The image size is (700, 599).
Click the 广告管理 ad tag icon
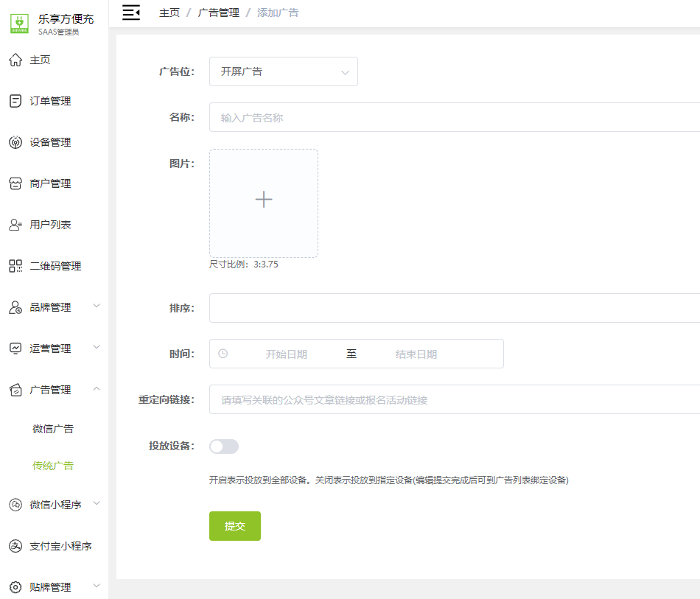click(x=15, y=390)
